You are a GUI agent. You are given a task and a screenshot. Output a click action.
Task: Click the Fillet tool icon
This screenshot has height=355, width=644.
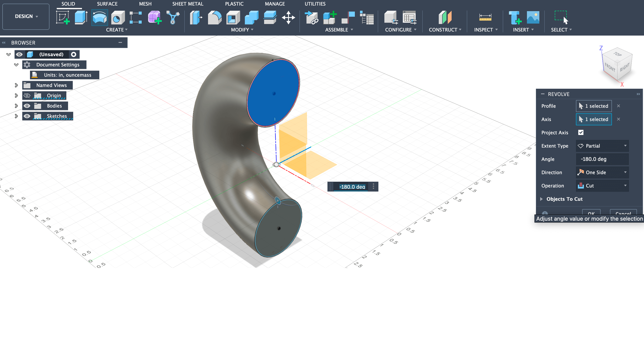pos(214,18)
